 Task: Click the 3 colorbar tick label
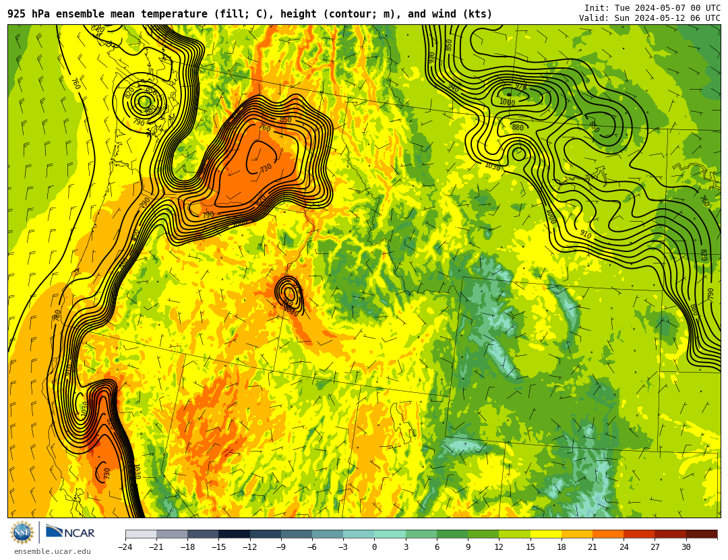point(406,547)
